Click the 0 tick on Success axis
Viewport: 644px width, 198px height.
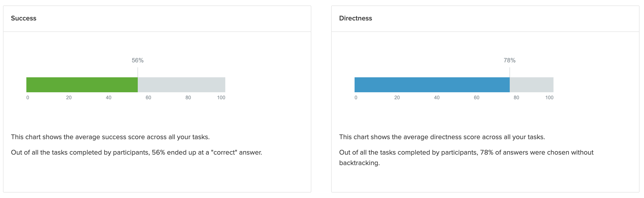click(x=28, y=98)
